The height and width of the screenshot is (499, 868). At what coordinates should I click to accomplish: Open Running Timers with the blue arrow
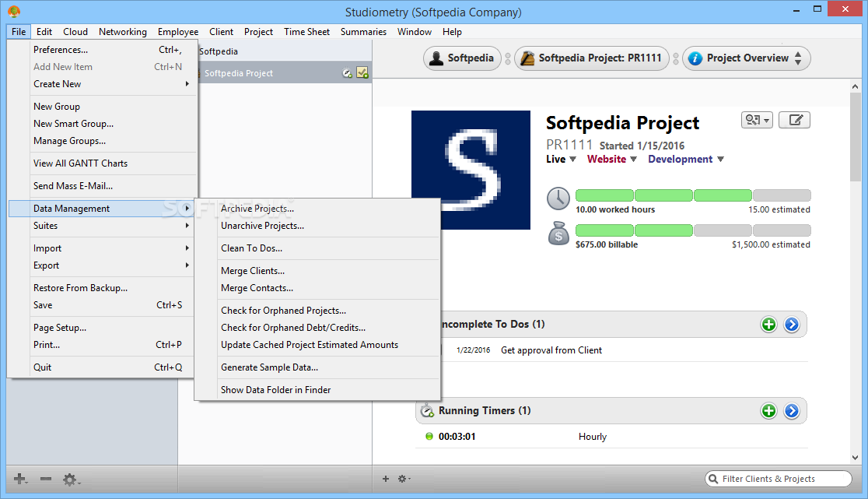[x=792, y=411]
